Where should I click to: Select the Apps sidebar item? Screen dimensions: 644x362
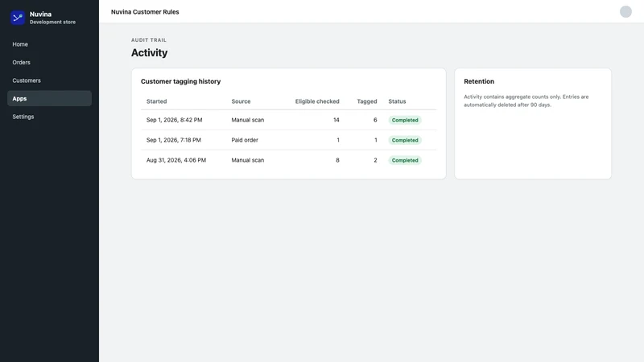pyautogui.click(x=49, y=98)
